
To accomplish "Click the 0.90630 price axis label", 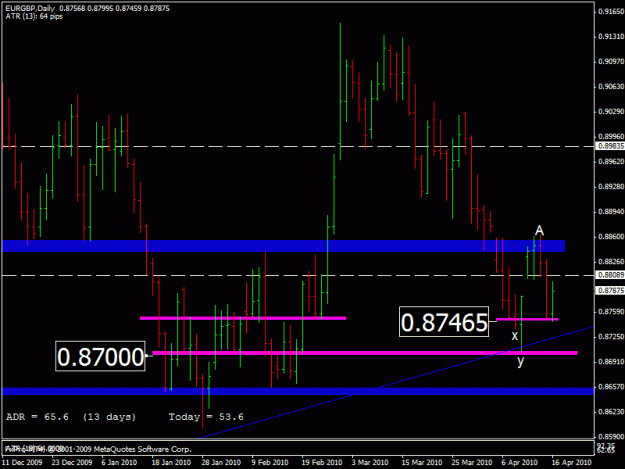I will click(x=611, y=86).
